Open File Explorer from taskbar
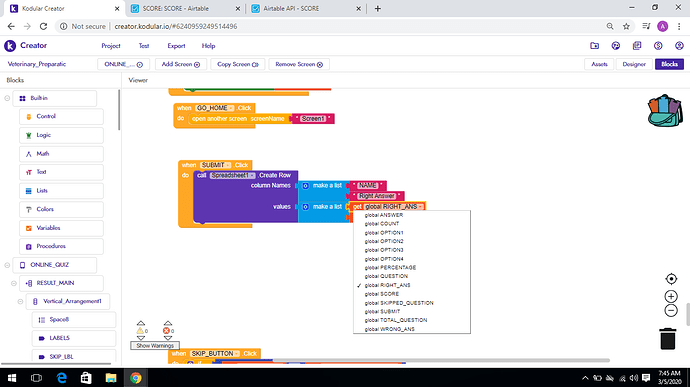Viewport: 690px width, 387px height. point(111,378)
